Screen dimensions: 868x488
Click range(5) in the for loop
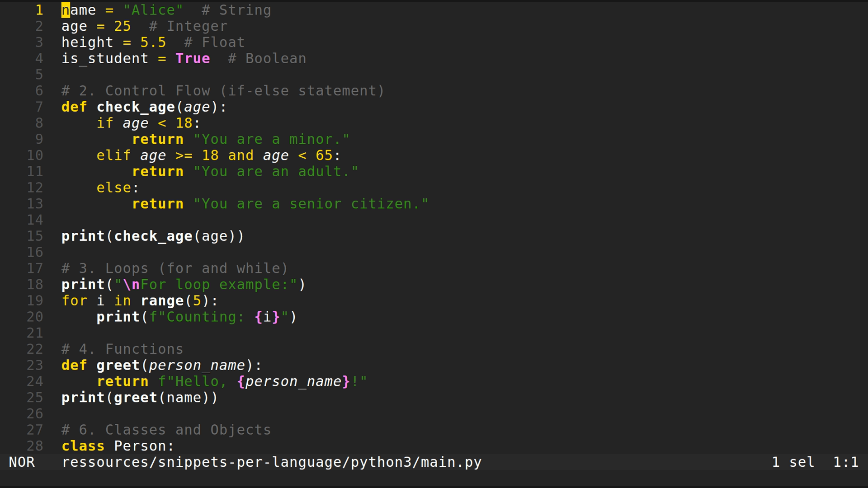[178, 300]
